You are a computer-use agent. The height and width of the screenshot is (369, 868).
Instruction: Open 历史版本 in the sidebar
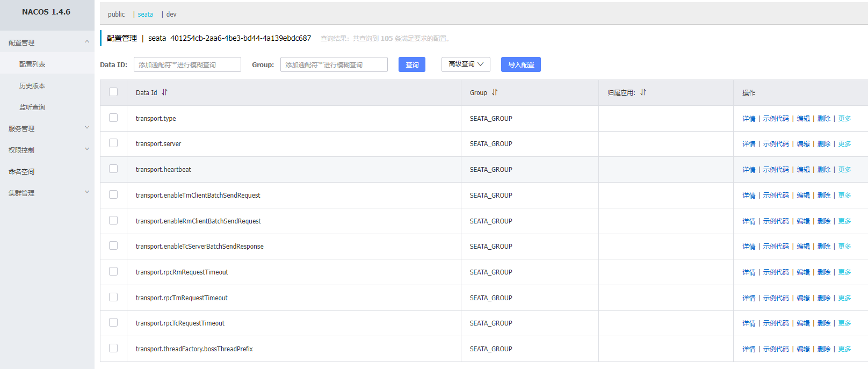pos(32,85)
